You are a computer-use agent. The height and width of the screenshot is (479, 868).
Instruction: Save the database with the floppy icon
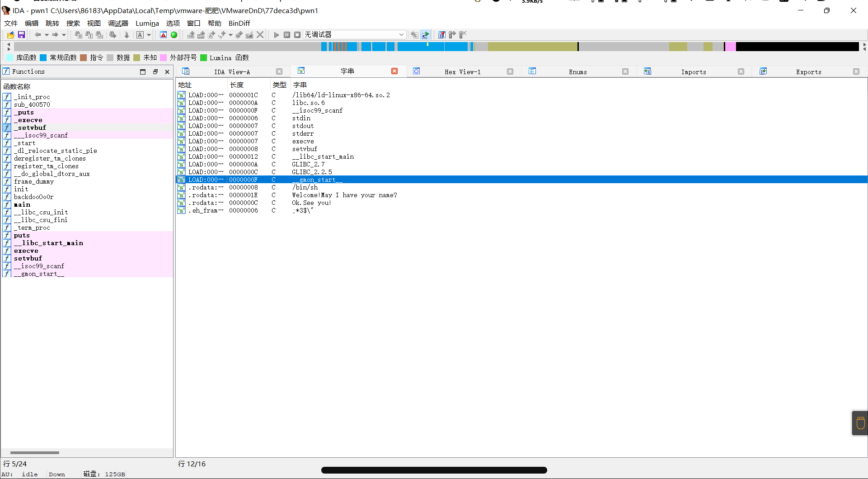[x=21, y=35]
